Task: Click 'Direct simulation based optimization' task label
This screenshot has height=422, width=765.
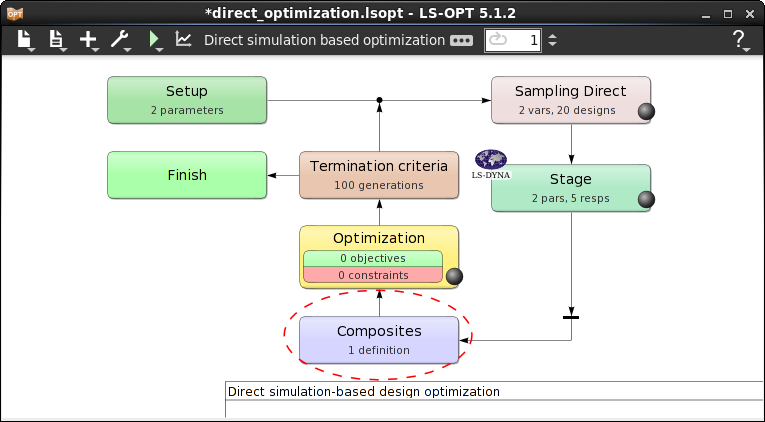Action: [x=324, y=40]
